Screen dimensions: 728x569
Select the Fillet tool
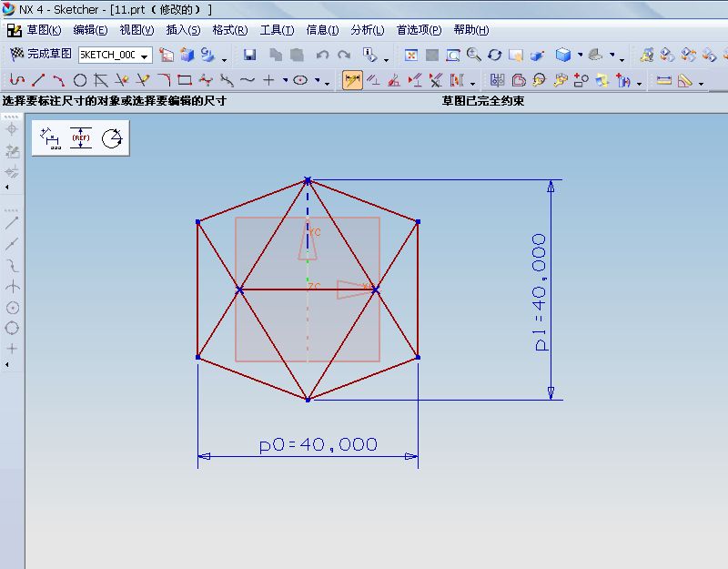(164, 80)
